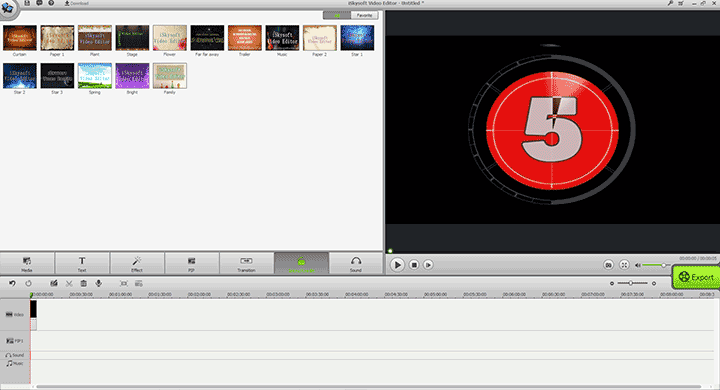
Task: Select the highlighted Intro/Credit tab
Action: 301,264
